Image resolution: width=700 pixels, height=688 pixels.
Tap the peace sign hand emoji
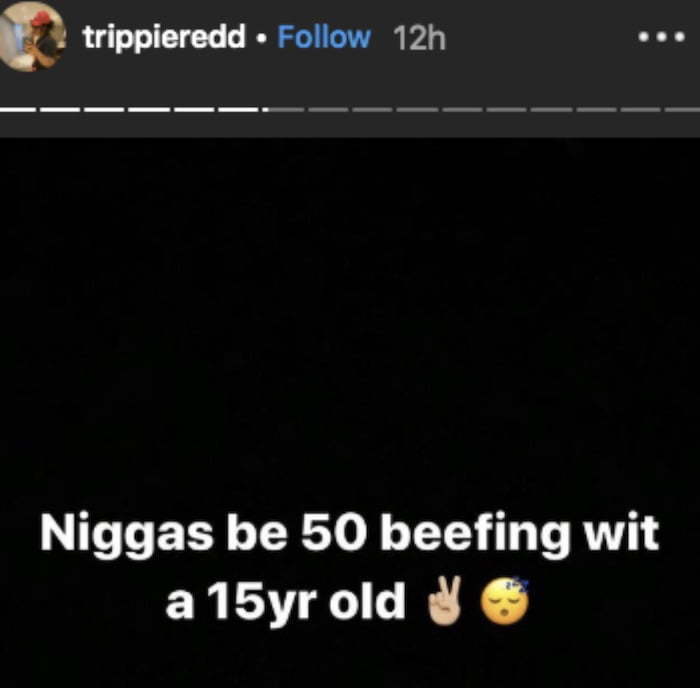(x=444, y=600)
